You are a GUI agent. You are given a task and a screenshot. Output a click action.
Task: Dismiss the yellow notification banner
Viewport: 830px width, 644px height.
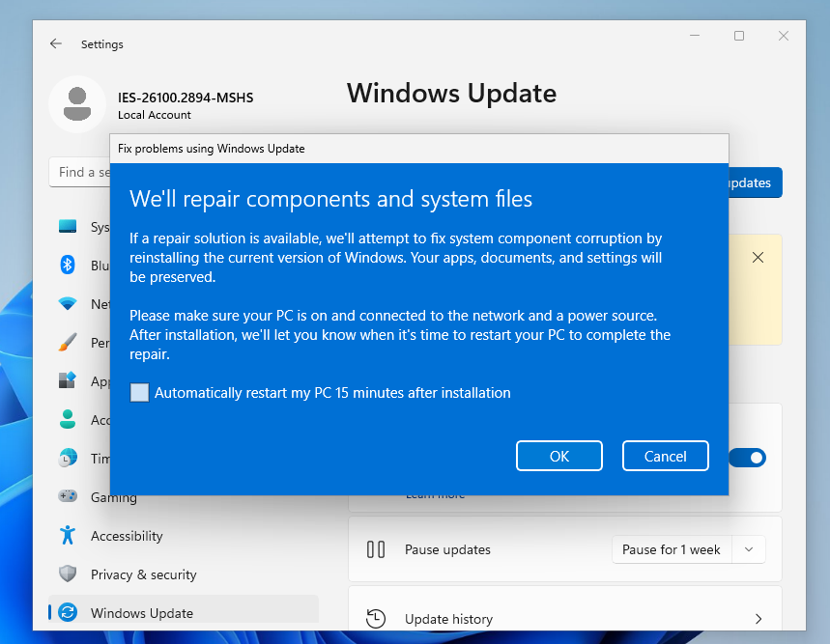pyautogui.click(x=758, y=258)
